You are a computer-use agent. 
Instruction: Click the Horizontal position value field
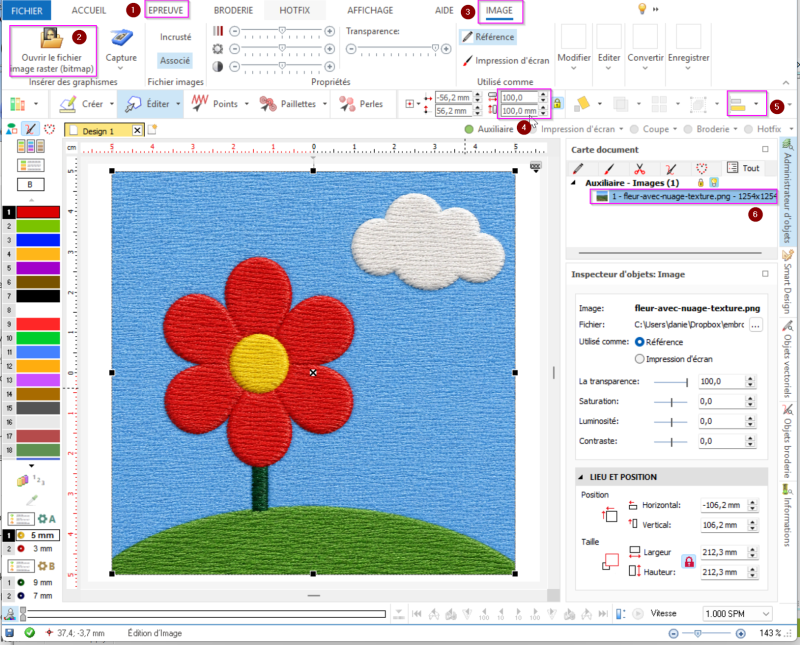coord(724,505)
